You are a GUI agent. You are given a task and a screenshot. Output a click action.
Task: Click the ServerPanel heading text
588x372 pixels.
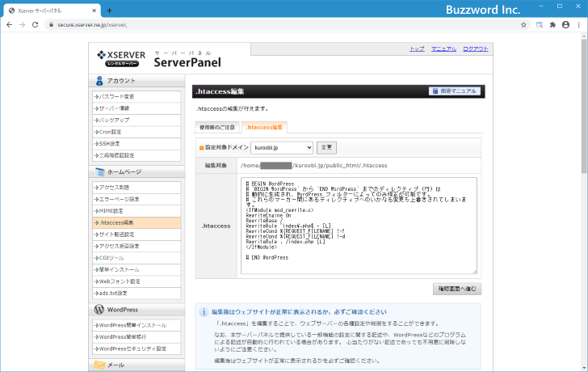(x=187, y=62)
